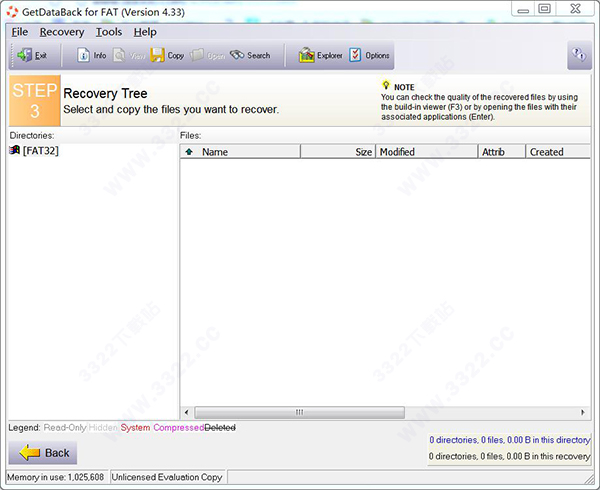600x490 pixels.
Task: Click the Memory in use status entry
Action: 55,477
